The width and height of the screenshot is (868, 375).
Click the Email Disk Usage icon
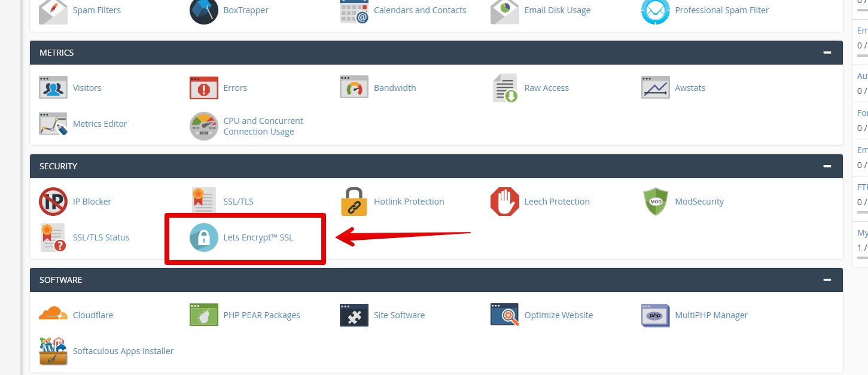coord(505,11)
